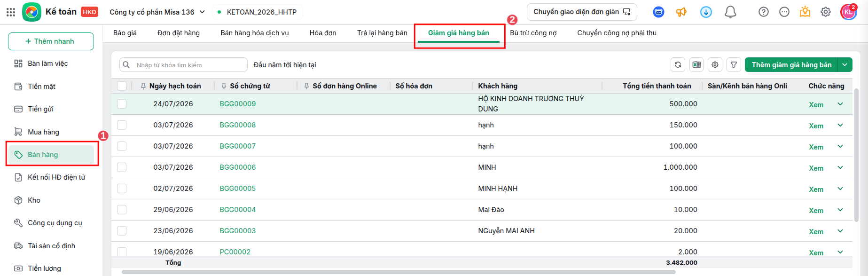The height and width of the screenshot is (276, 868).
Task: Click the Đầu năm tới hiện tại period
Action: (285, 65)
